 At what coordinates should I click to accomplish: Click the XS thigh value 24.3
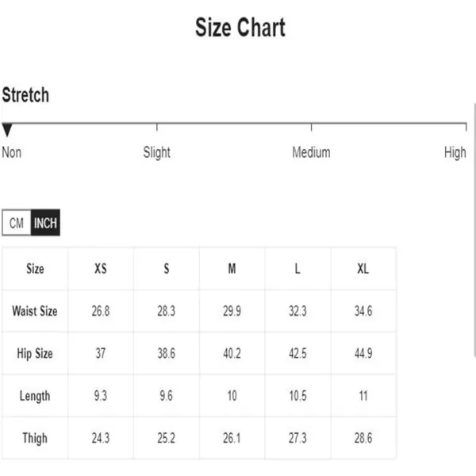tap(101, 438)
